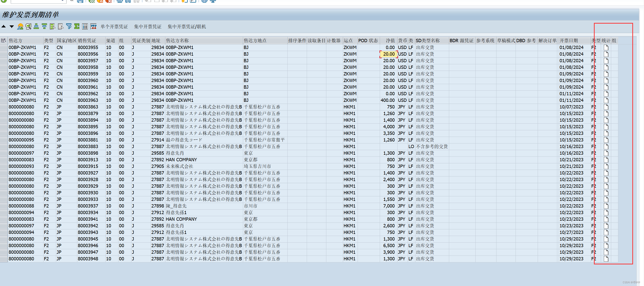Click the details magnifier icon
Viewport: 644px width, 286px height.
pos(28,26)
